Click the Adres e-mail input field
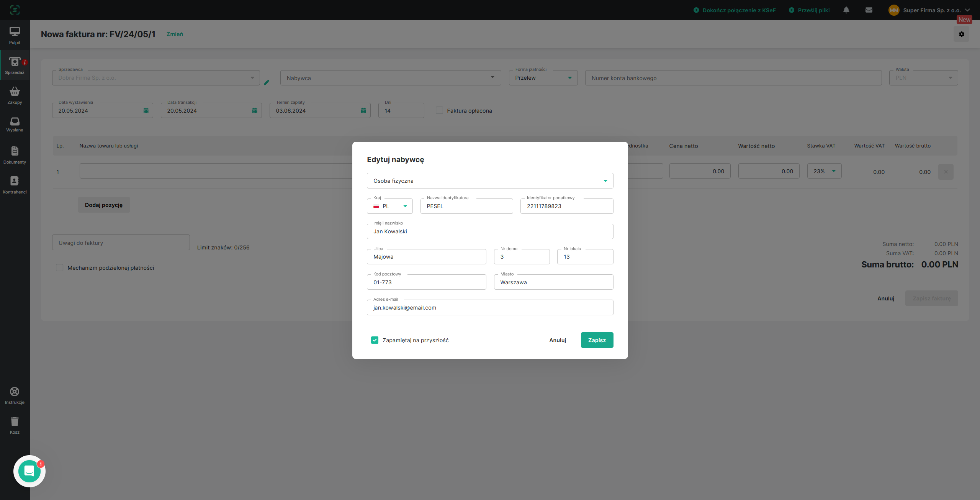Viewport: 980px width, 500px height. [x=490, y=308]
